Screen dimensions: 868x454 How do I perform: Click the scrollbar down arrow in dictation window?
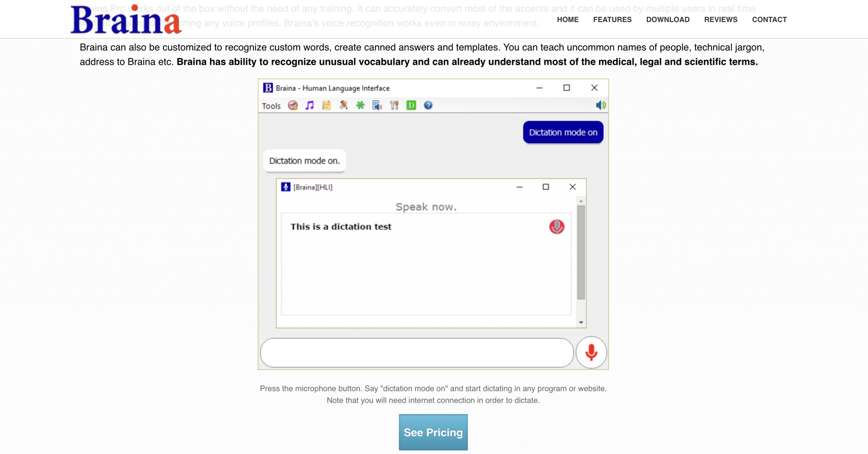[581, 323]
